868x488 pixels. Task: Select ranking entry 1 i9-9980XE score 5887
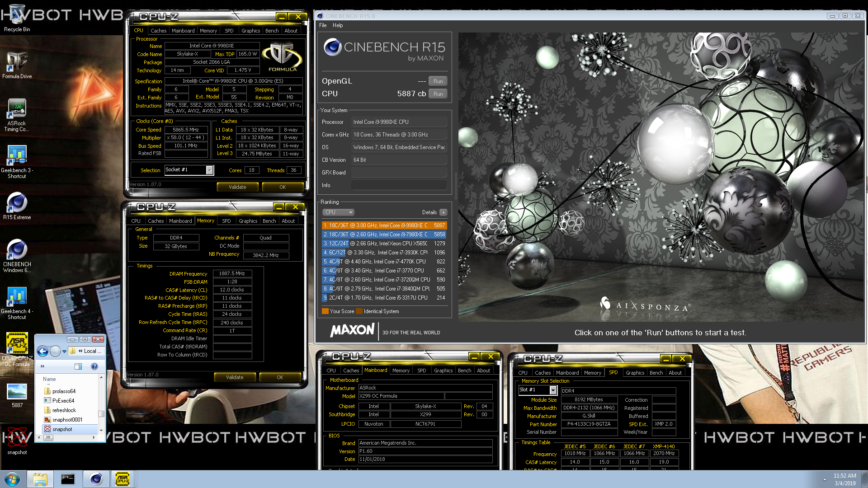click(384, 225)
